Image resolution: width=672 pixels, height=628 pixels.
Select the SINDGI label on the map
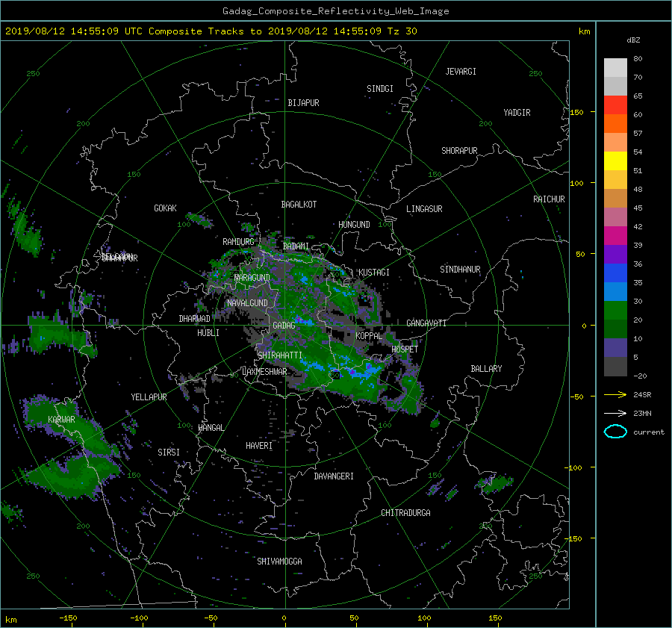(380, 89)
